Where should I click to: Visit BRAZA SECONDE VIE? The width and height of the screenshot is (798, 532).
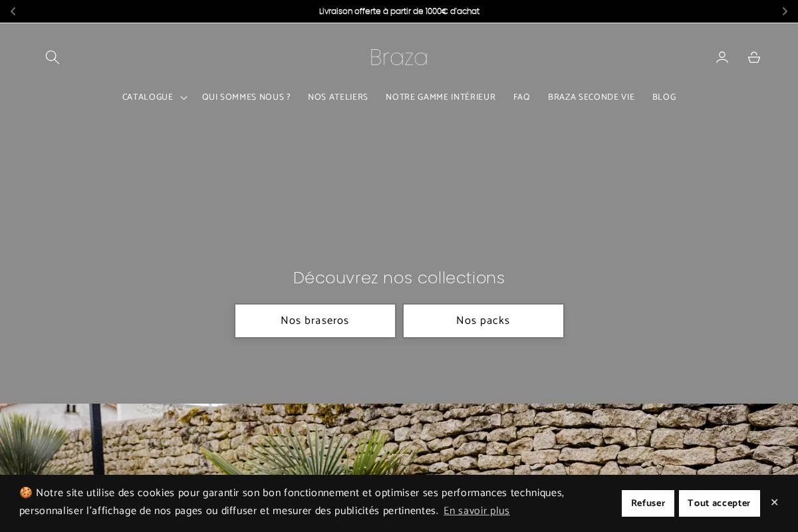[x=591, y=97]
